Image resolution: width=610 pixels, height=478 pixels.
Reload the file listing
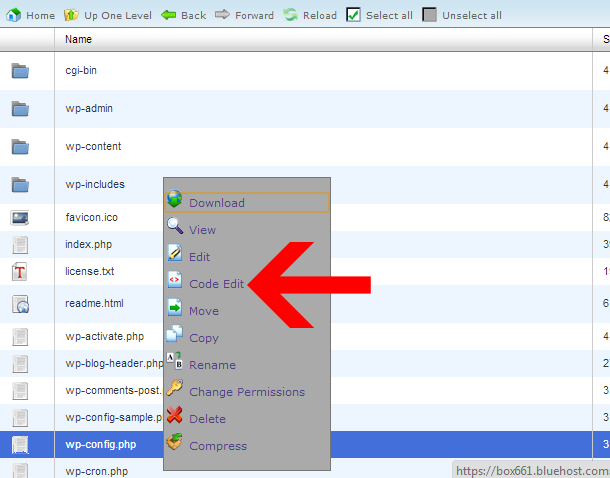click(290, 15)
